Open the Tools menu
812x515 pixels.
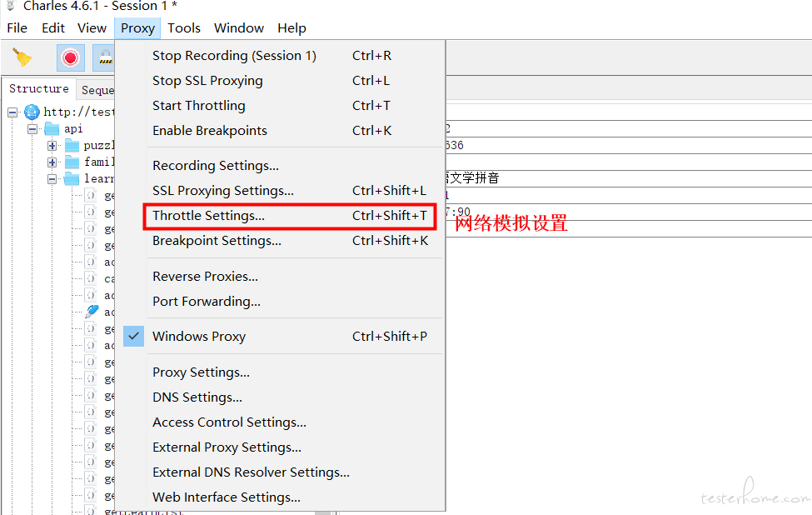click(184, 28)
